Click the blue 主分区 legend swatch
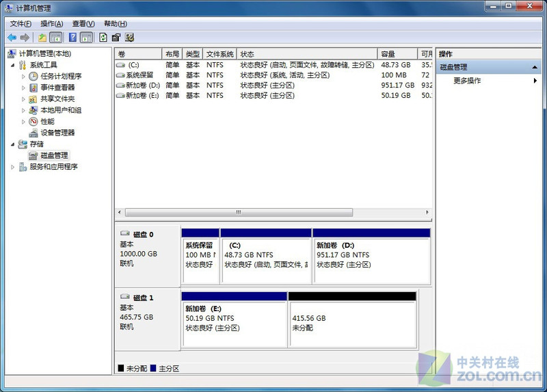 [152, 368]
